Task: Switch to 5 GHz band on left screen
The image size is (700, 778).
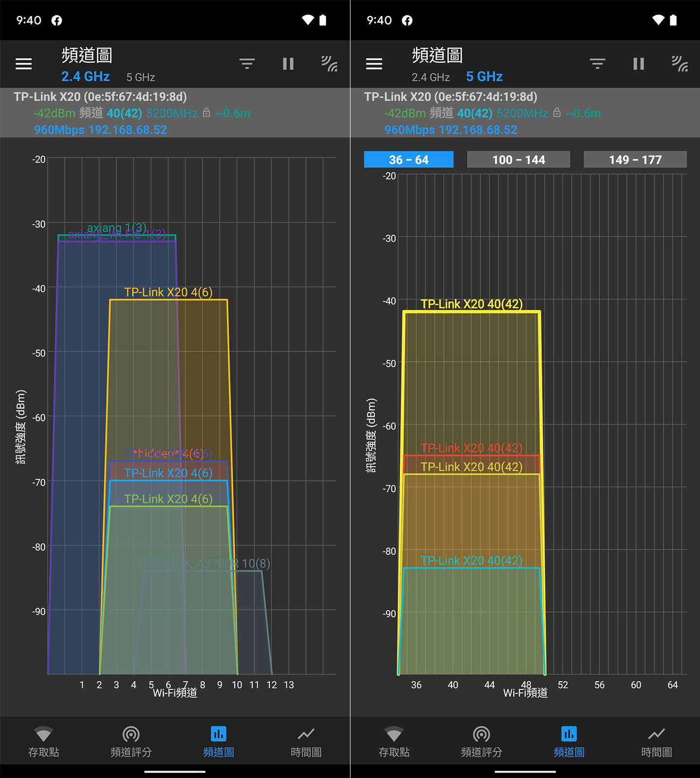Action: pyautogui.click(x=140, y=77)
